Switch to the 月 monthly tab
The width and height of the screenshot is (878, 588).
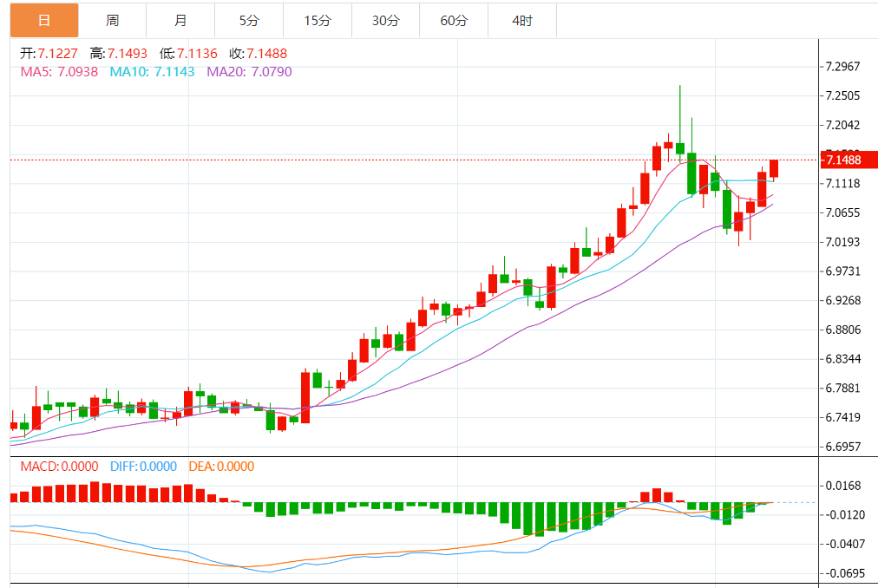(x=180, y=21)
